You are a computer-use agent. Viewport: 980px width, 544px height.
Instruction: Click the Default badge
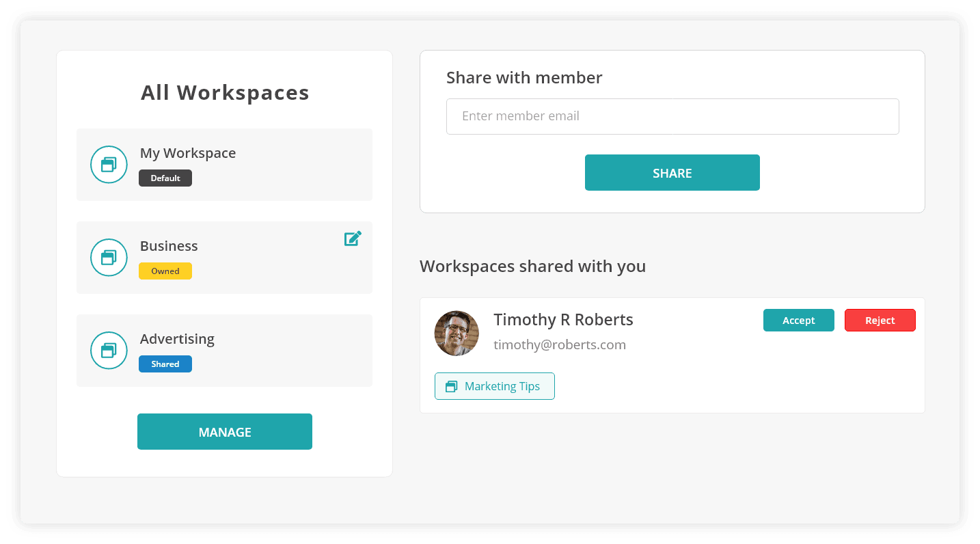[x=165, y=178]
